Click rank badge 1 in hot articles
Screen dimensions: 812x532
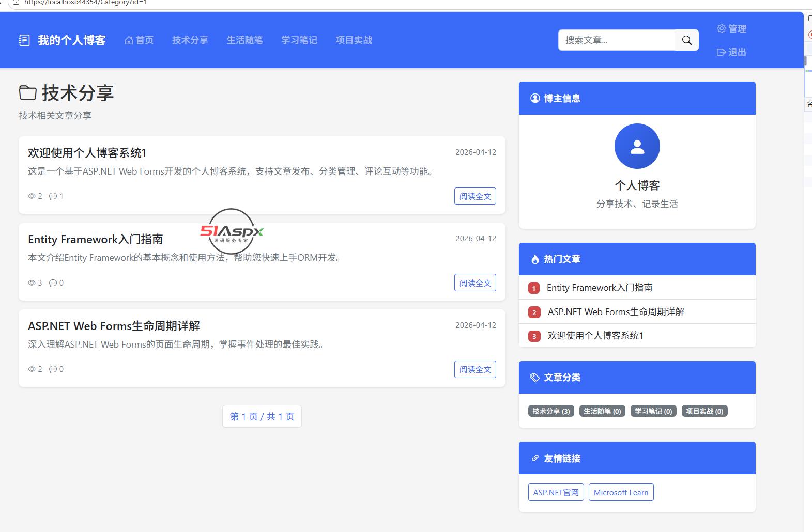(x=534, y=288)
